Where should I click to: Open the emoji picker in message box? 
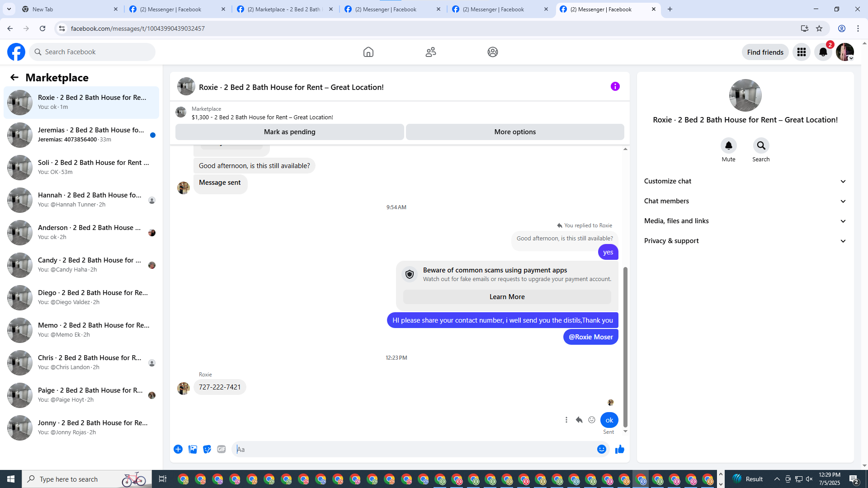pos(601,449)
